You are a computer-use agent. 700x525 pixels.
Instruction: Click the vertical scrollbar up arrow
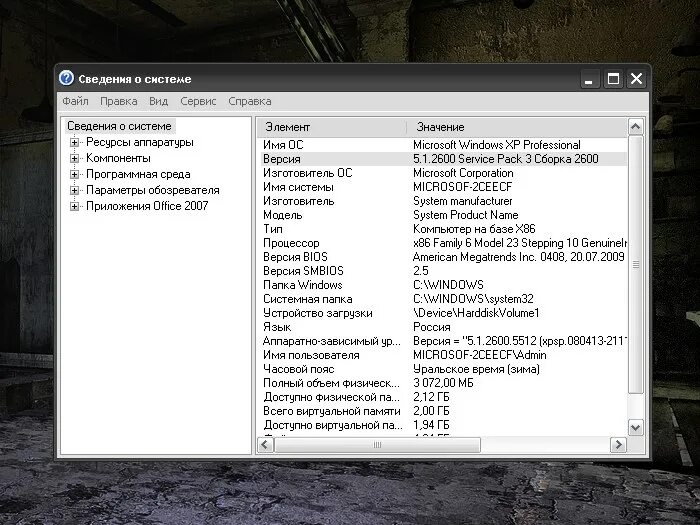635,127
